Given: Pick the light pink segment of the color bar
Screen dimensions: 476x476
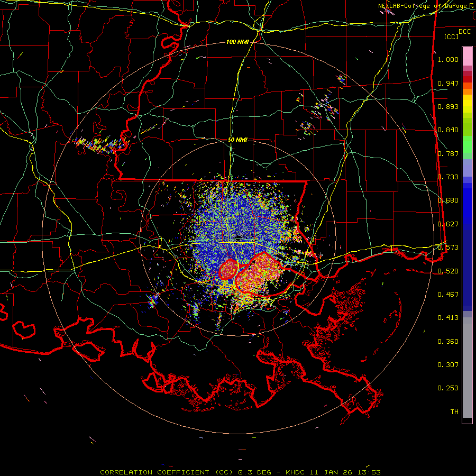Looking at the screenshot, I should coord(467,56).
